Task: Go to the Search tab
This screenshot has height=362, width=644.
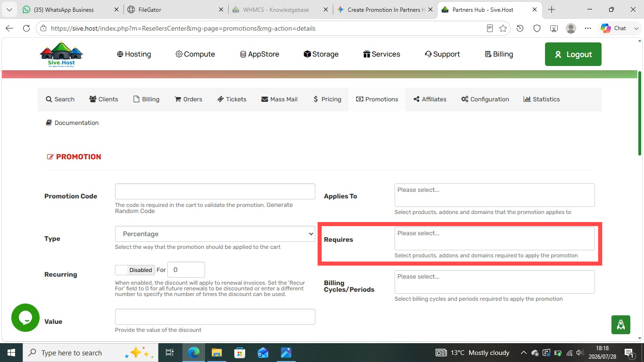Action: point(60,99)
